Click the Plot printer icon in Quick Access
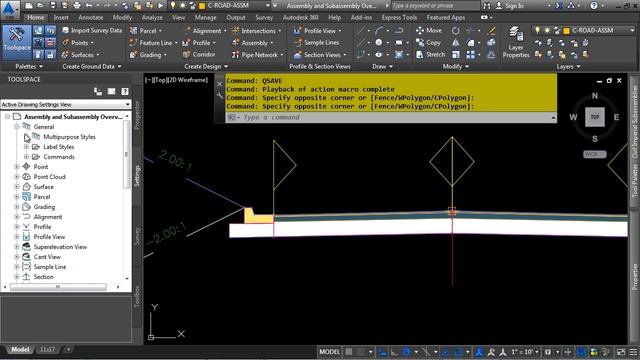 tap(76, 6)
